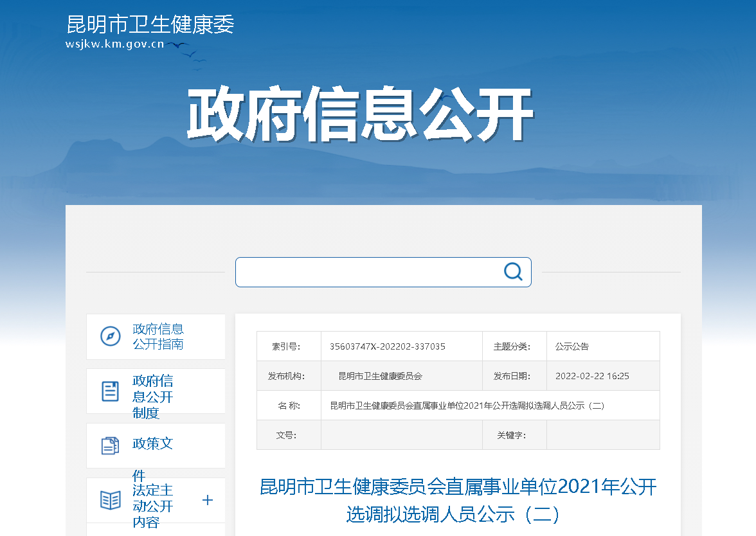
Task: Expand 法定主动公开内容 with the plus sign
Action: [x=208, y=500]
